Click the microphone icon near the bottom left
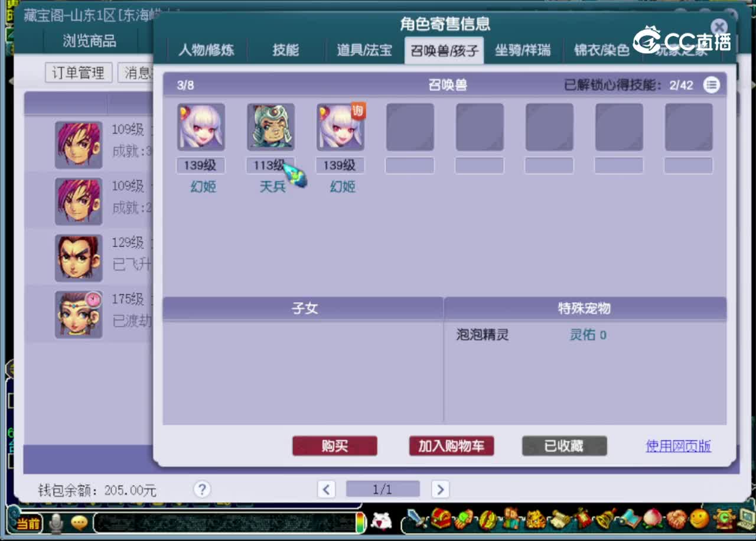Image resolution: width=756 pixels, height=541 pixels. click(57, 523)
